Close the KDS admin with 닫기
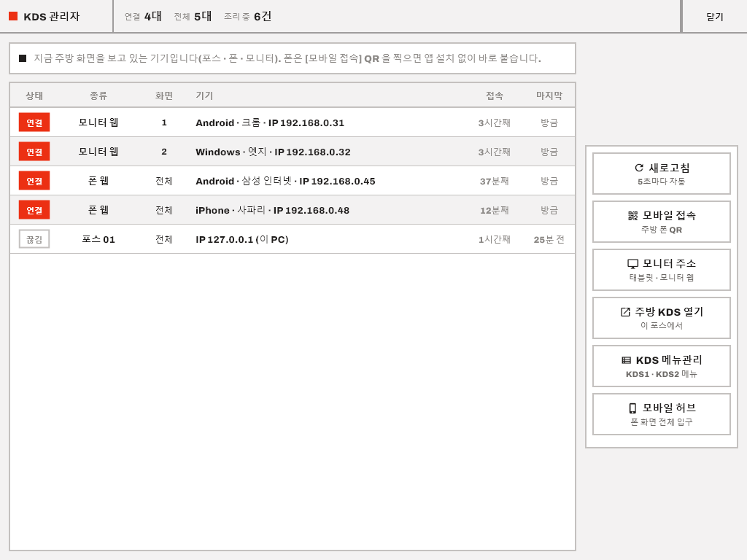 click(x=715, y=17)
